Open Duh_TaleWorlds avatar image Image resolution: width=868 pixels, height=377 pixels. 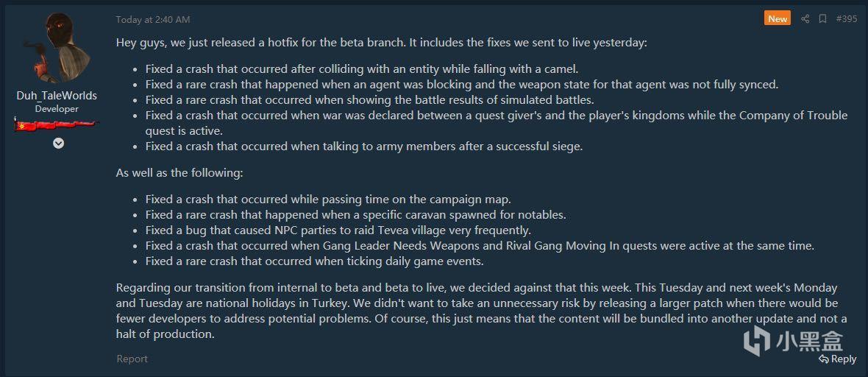(x=57, y=49)
